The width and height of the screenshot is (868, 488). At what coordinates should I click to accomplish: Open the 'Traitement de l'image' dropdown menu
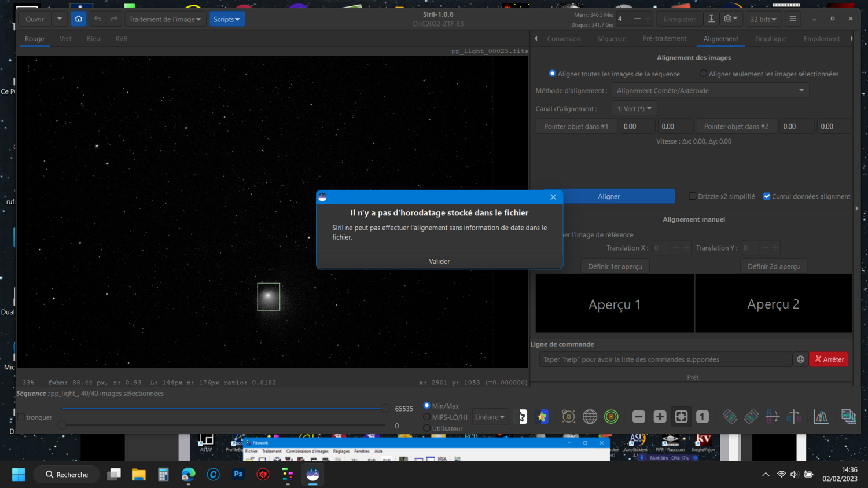(x=165, y=19)
